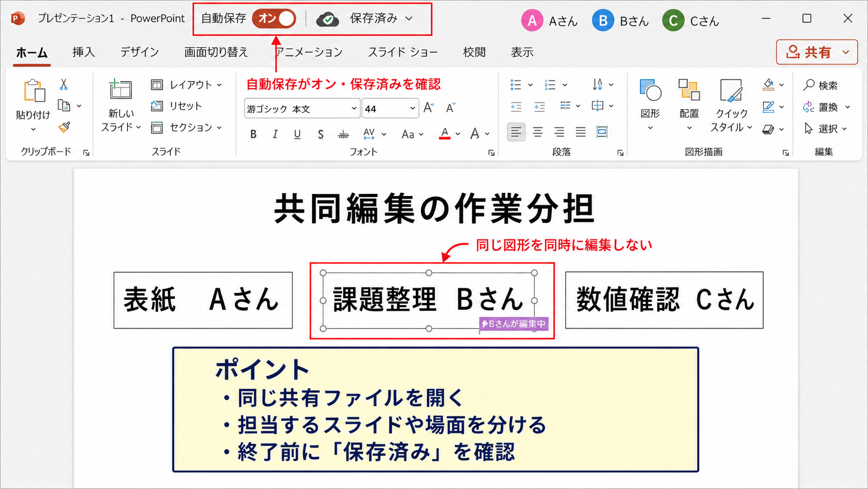Image resolution: width=868 pixels, height=489 pixels.
Task: Open the 游ゴシック 本文 font name combo box
Action: pos(302,109)
